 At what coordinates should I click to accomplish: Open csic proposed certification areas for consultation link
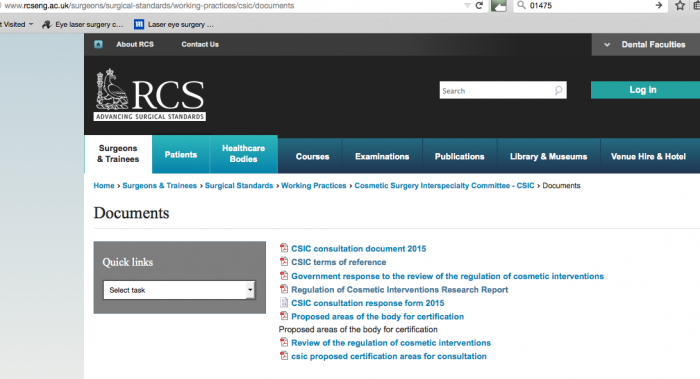click(389, 356)
